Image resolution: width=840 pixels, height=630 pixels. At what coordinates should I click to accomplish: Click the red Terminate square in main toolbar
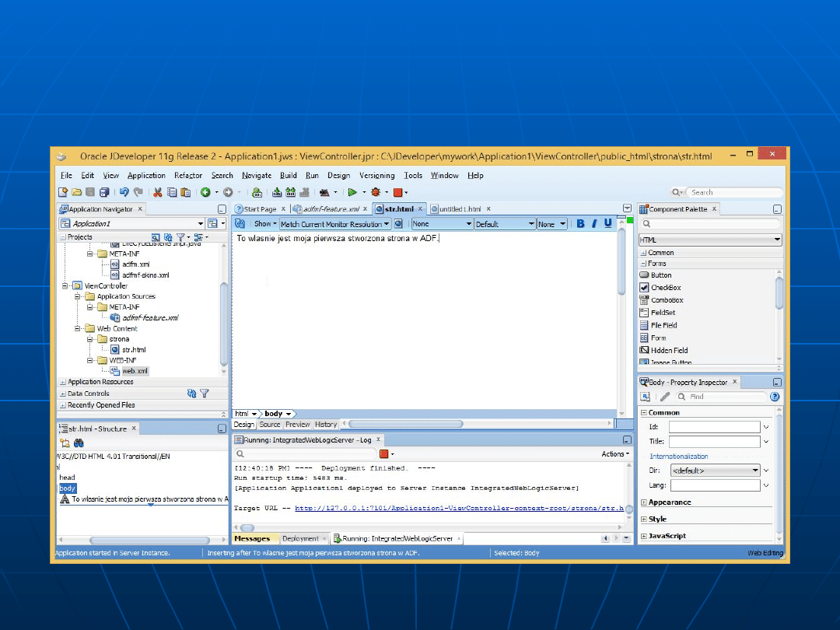click(397, 192)
